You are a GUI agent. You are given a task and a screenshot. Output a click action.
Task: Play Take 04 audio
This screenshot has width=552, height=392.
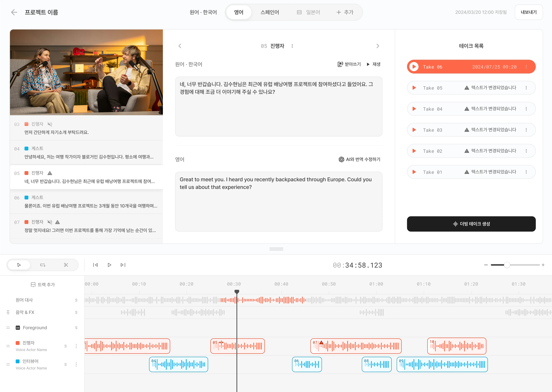(x=414, y=109)
